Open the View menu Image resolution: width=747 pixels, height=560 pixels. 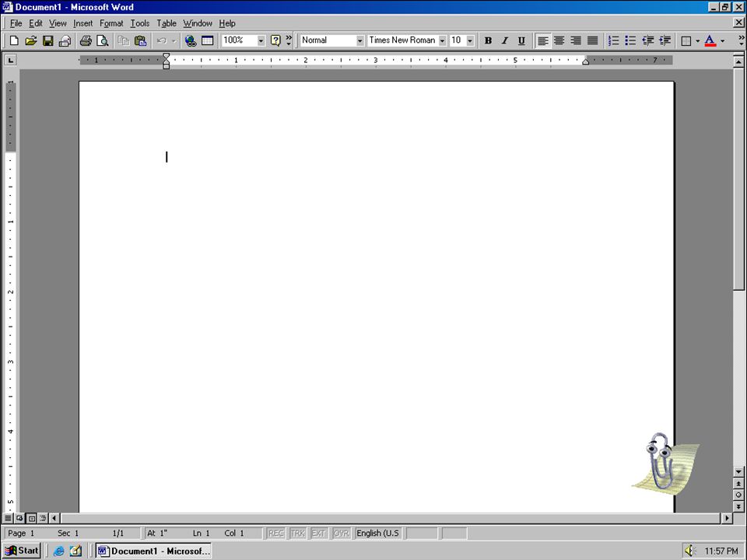click(58, 23)
